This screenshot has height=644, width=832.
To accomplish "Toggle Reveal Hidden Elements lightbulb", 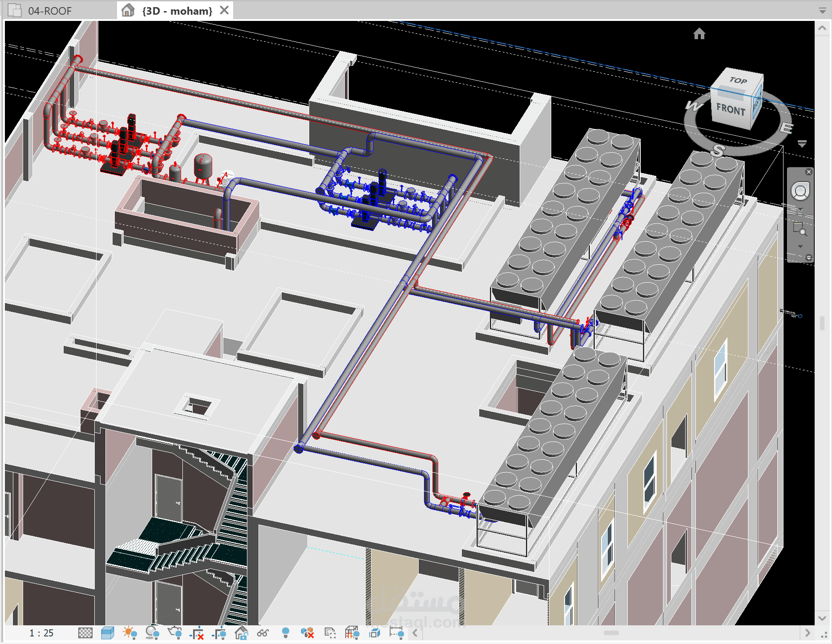I will (286, 633).
